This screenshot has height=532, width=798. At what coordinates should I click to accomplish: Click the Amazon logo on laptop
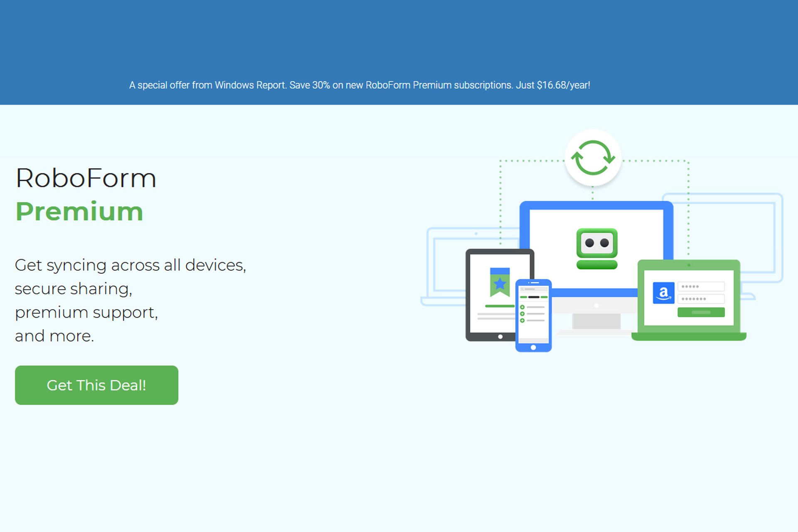pos(663,293)
